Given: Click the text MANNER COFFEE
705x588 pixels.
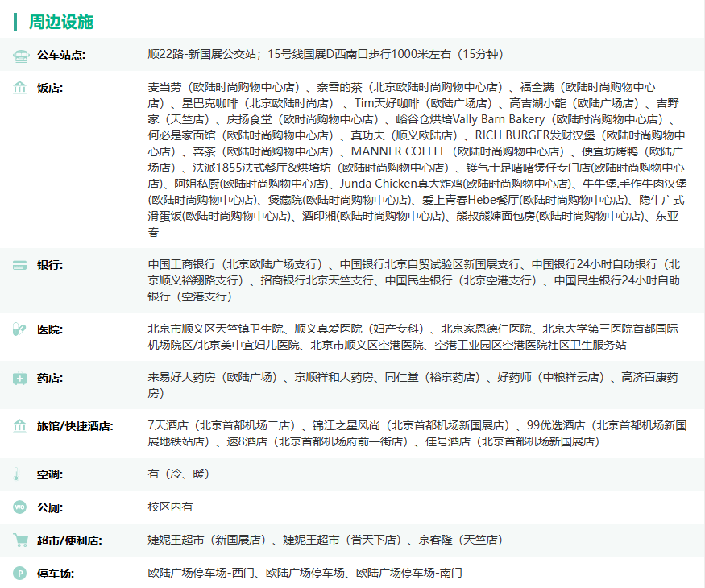Looking at the screenshot, I should point(399,152).
